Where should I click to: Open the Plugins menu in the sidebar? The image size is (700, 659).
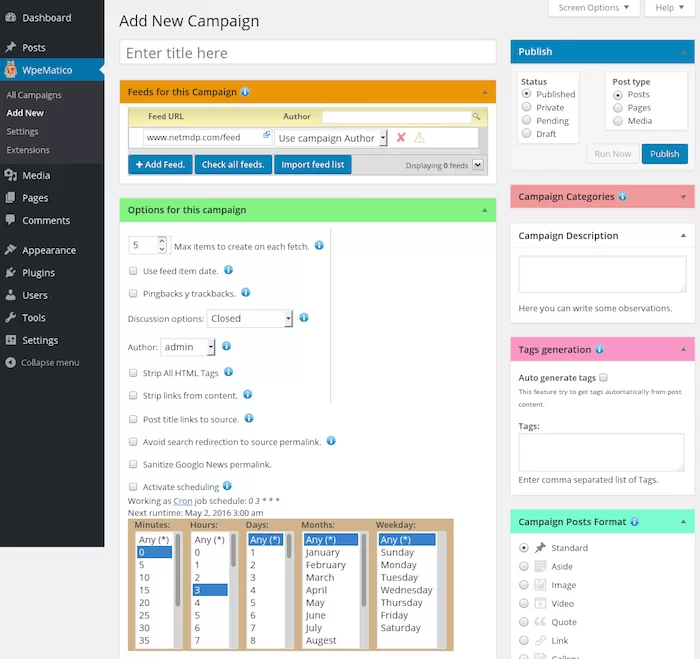38,272
